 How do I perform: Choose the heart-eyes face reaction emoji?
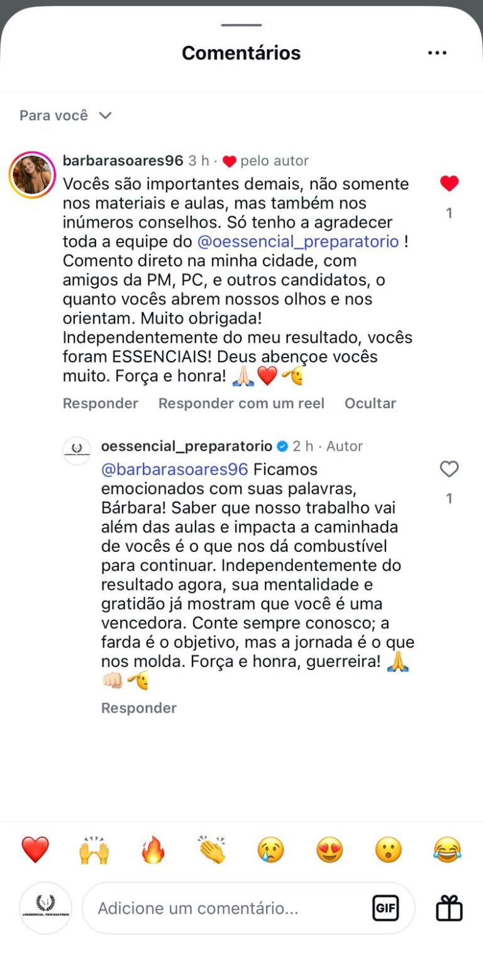[x=330, y=850]
